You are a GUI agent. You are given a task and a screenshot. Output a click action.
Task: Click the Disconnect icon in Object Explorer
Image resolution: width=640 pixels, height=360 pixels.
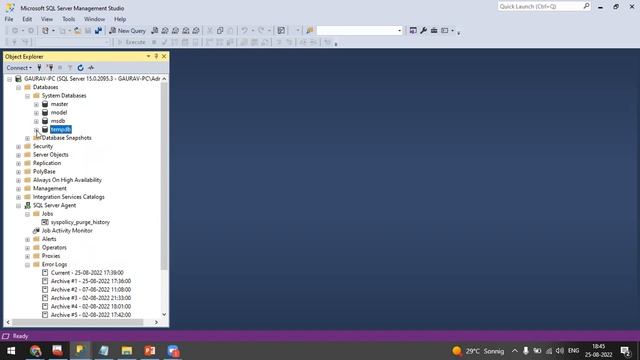click(50, 68)
